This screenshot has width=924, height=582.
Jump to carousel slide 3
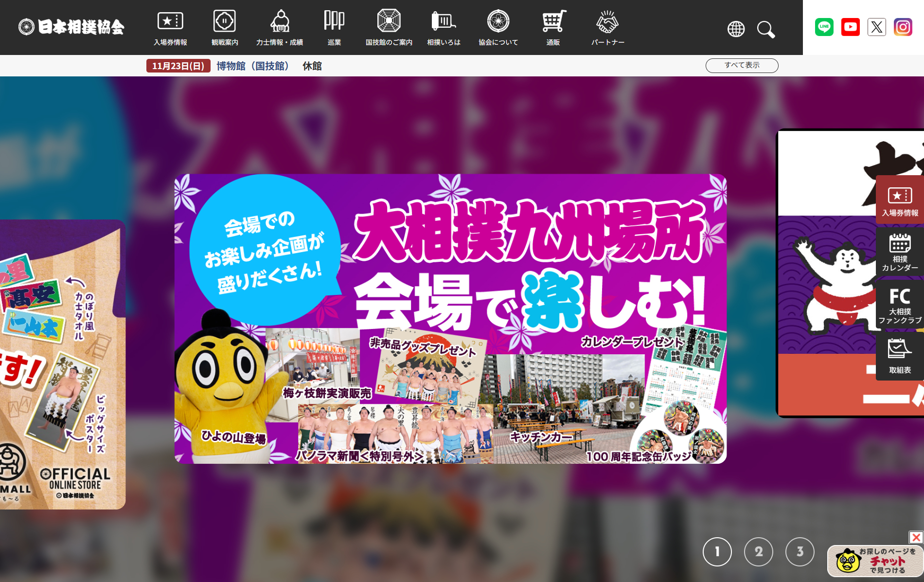pyautogui.click(x=800, y=551)
